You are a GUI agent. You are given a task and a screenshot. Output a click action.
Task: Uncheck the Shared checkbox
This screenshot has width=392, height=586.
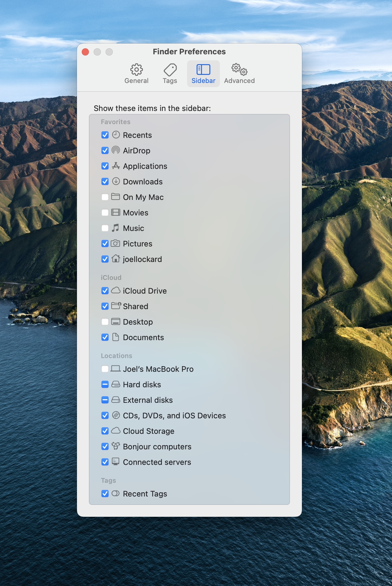click(105, 306)
